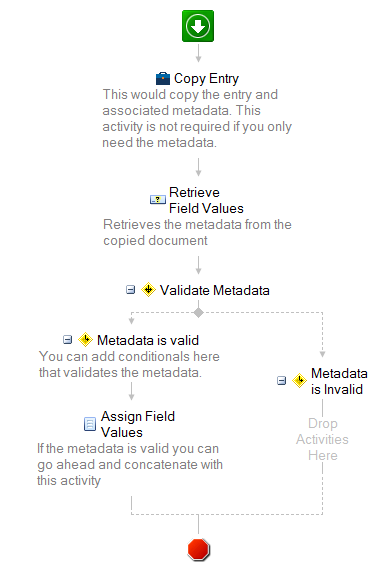The width and height of the screenshot is (389, 583).
Task: Click the Validate Metadata label
Action: (x=215, y=290)
